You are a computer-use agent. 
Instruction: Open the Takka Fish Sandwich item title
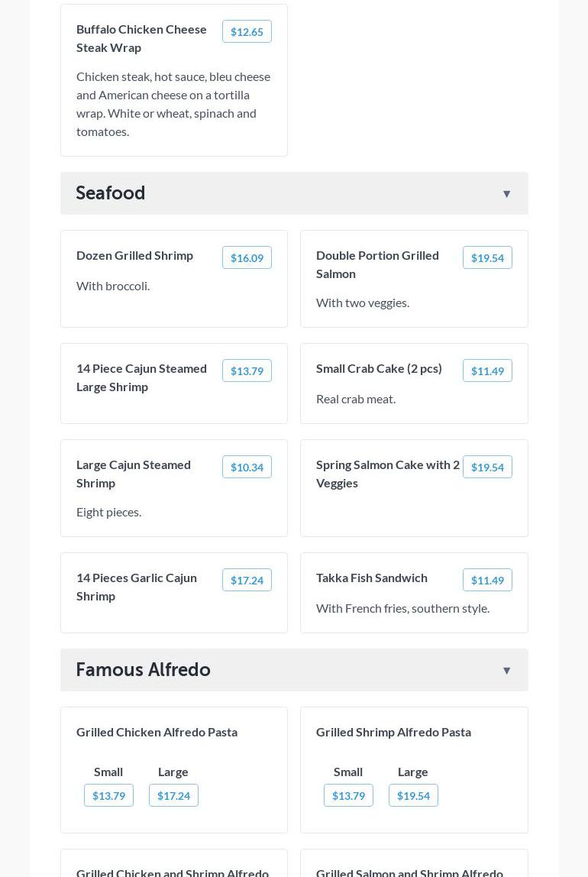[x=372, y=578]
